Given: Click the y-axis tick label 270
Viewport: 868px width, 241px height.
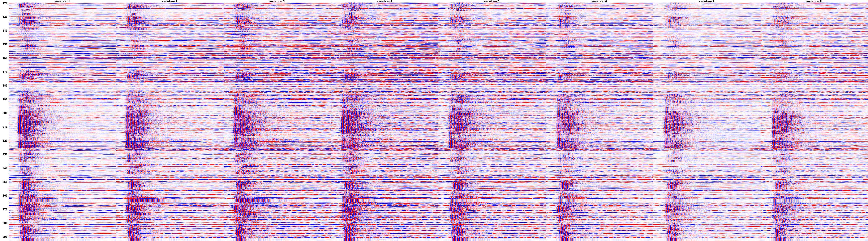Looking at the screenshot, I should [x=5, y=210].
